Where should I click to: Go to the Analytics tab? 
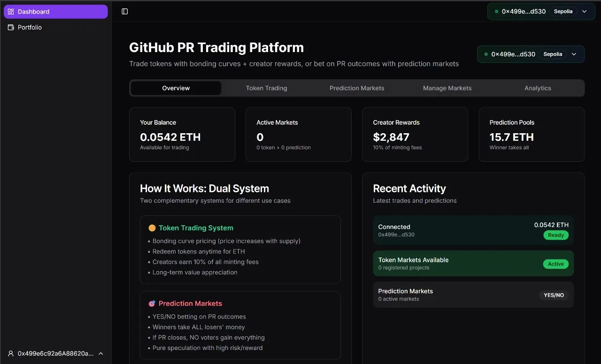(538, 88)
